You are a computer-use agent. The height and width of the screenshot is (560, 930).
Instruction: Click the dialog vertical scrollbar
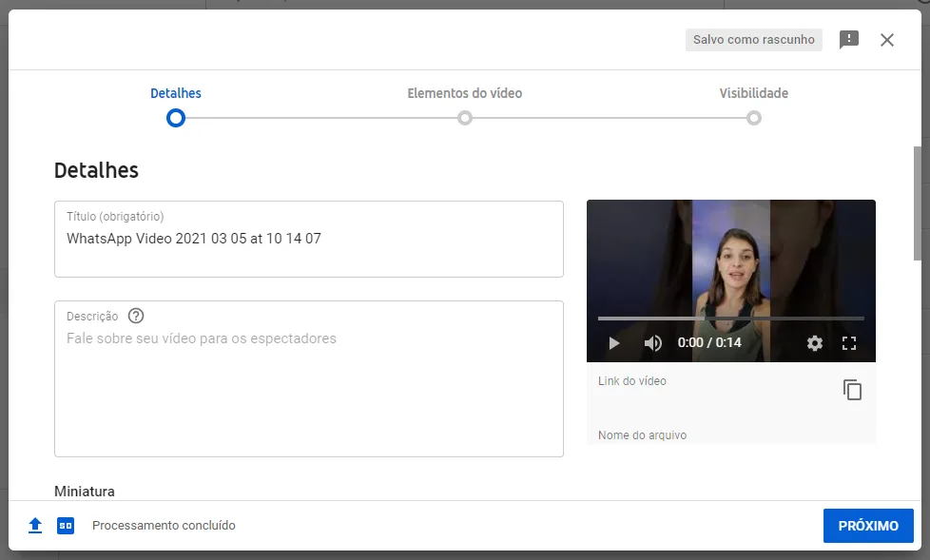(x=918, y=203)
